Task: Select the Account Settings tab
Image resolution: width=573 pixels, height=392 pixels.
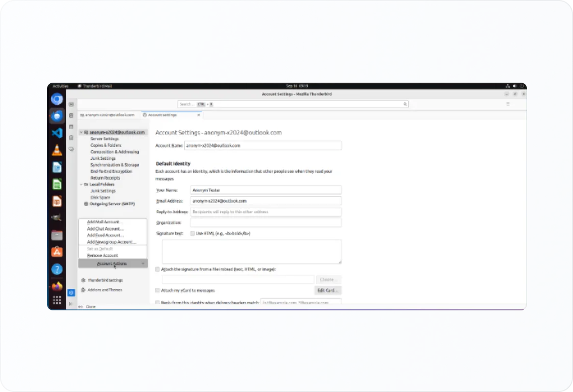Action: (172, 115)
